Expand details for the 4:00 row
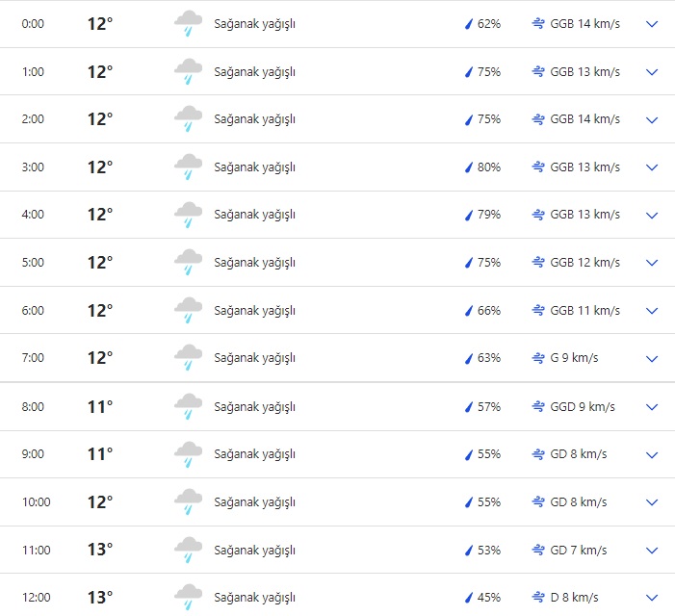 coord(652,216)
